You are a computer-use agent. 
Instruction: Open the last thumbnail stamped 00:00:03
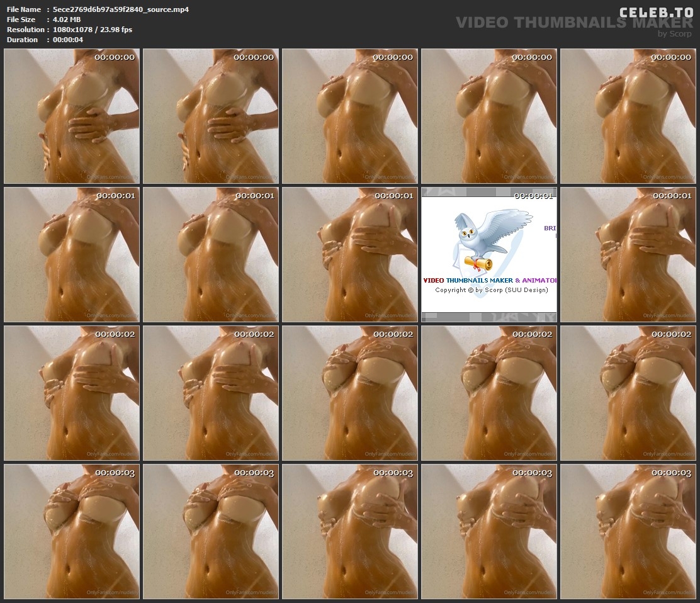[628, 532]
